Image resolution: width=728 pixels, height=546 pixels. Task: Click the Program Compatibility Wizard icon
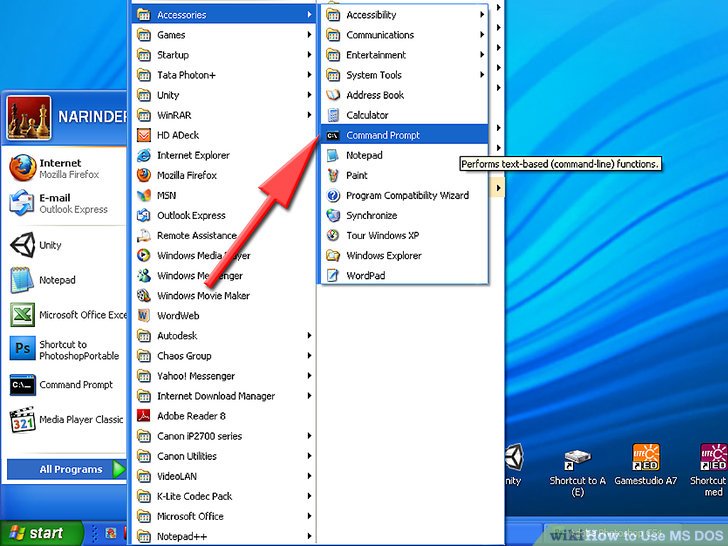tap(333, 195)
